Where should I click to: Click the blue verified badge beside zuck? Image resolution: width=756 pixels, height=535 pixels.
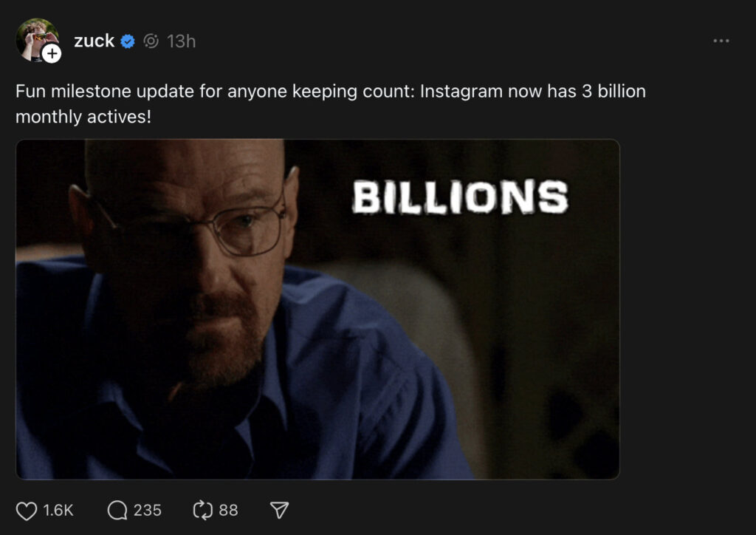point(128,41)
